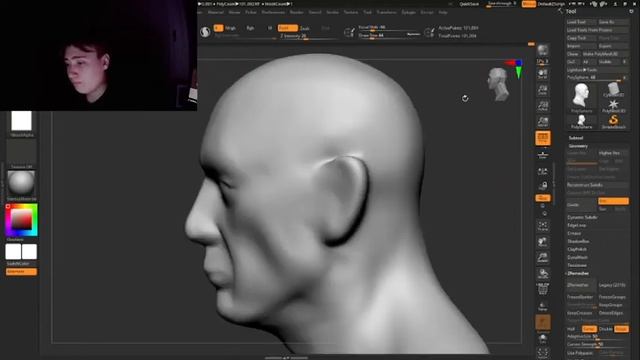
Task: Expand the ClayPolish subsection
Action: pyautogui.click(x=577, y=249)
